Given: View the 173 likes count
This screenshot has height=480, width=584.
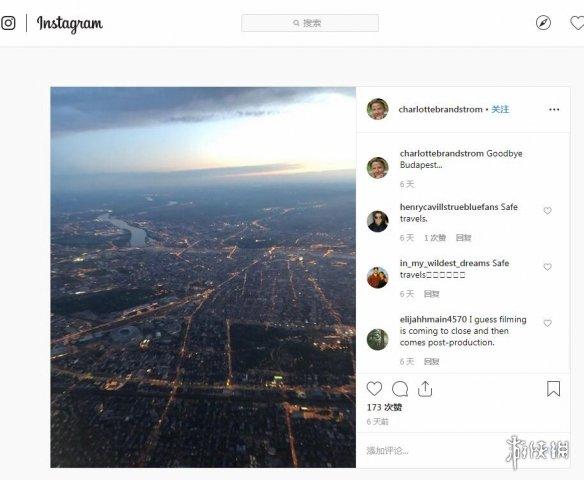Looking at the screenshot, I should pos(384,407).
